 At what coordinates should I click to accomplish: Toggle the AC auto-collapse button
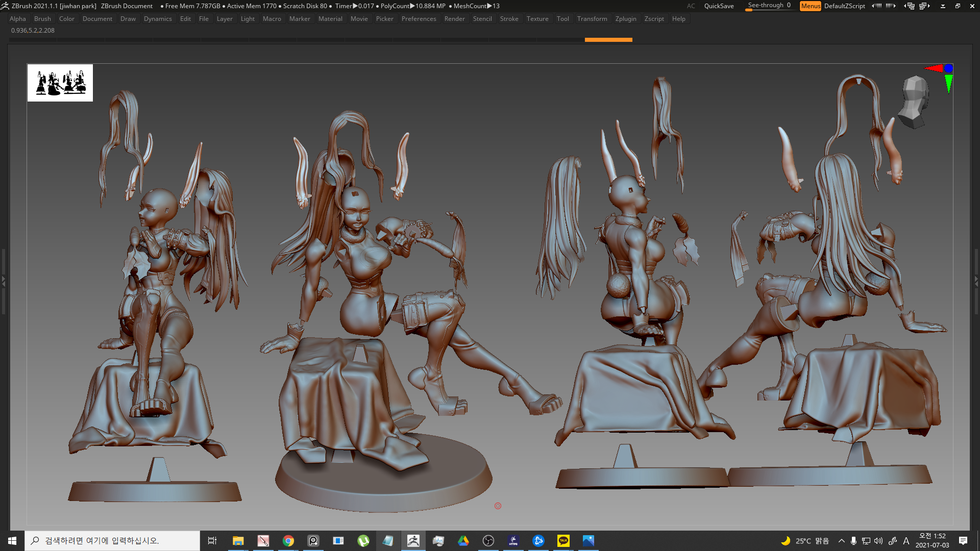coord(691,6)
